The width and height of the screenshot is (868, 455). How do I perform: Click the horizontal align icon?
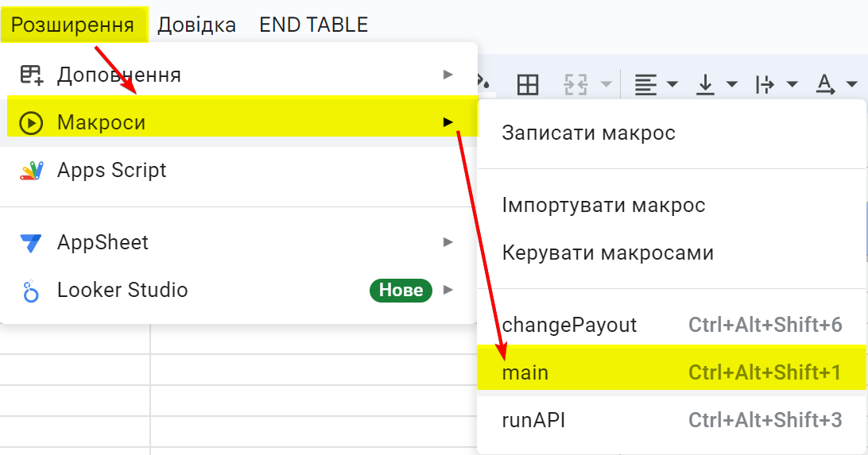[645, 85]
